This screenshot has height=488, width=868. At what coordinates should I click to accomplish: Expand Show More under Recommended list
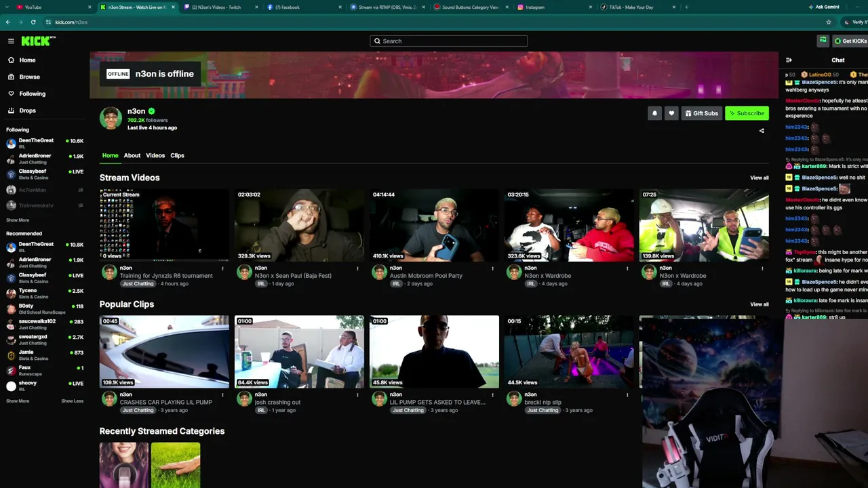(18, 401)
